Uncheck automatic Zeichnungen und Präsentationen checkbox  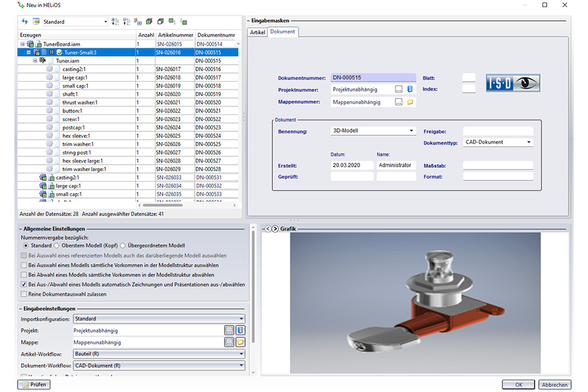(24, 284)
